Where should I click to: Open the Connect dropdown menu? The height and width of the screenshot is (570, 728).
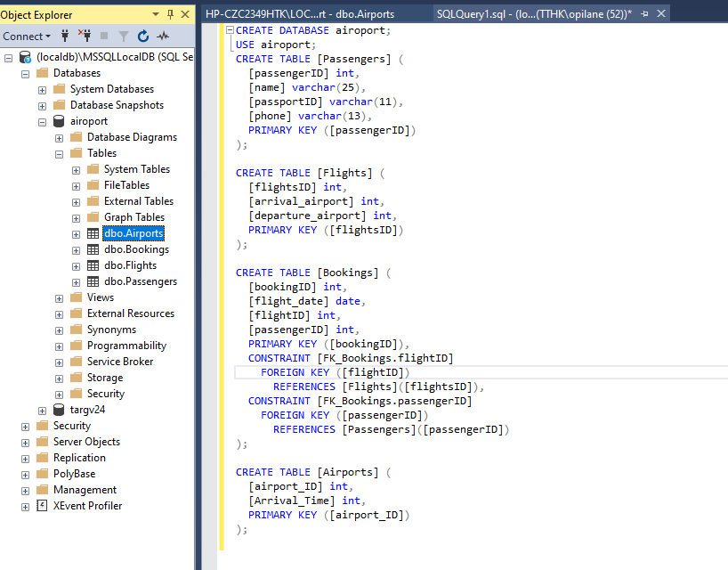pos(27,37)
